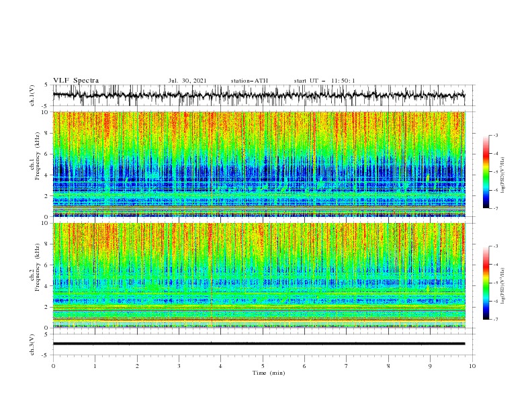
Task: Click the "-3" tick on the ch.1 color bar
Action: [495, 135]
